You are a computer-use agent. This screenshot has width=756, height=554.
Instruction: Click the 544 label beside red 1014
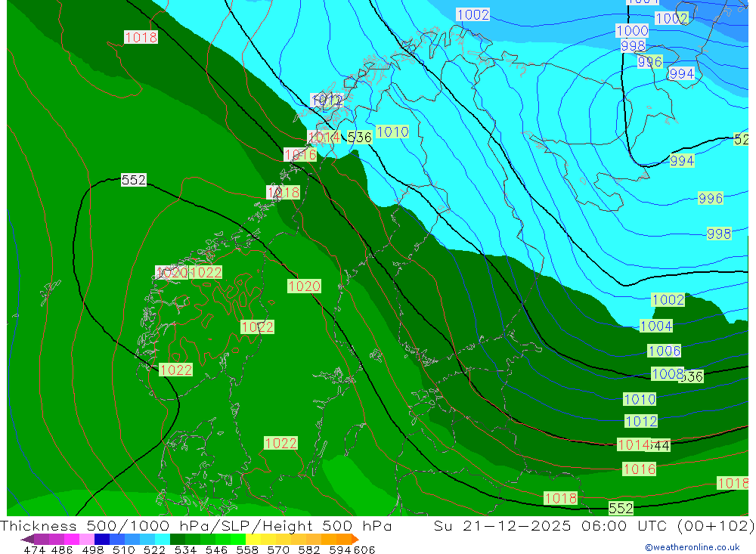660,445
